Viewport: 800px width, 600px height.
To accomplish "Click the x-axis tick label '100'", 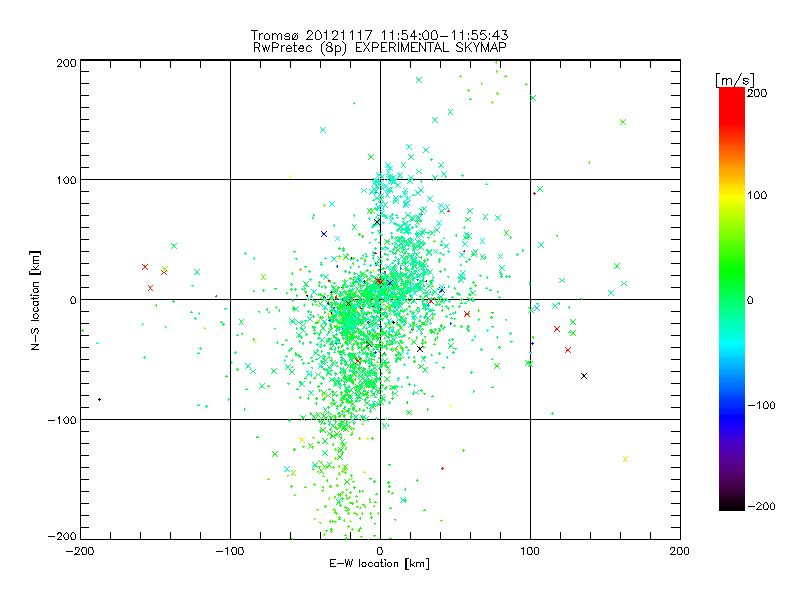I will tap(530, 551).
